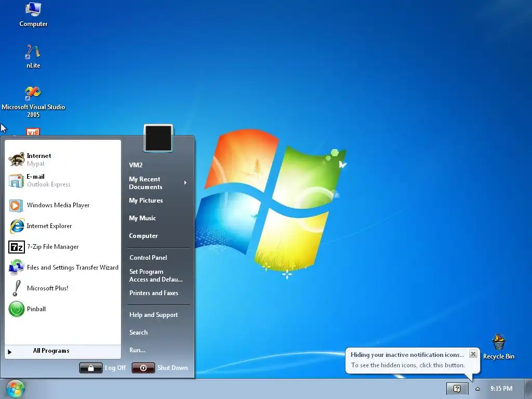Click the Windows Media Player label

(58, 205)
